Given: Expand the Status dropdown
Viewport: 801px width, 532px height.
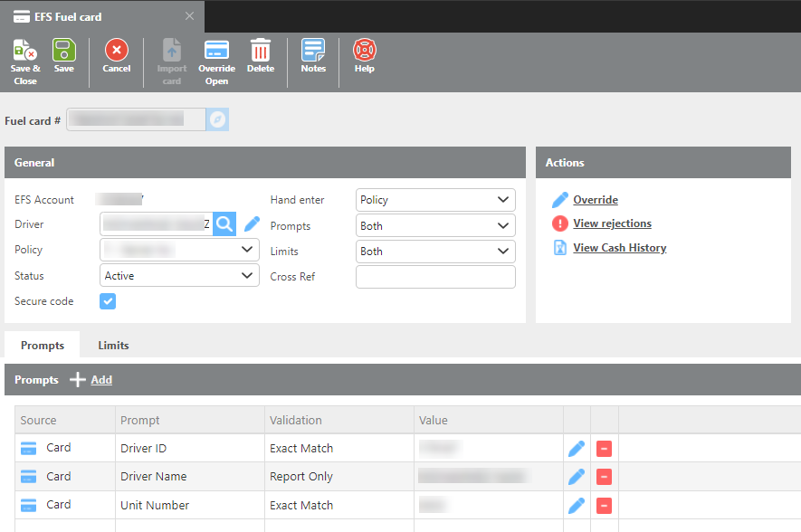Looking at the screenshot, I should 179,276.
